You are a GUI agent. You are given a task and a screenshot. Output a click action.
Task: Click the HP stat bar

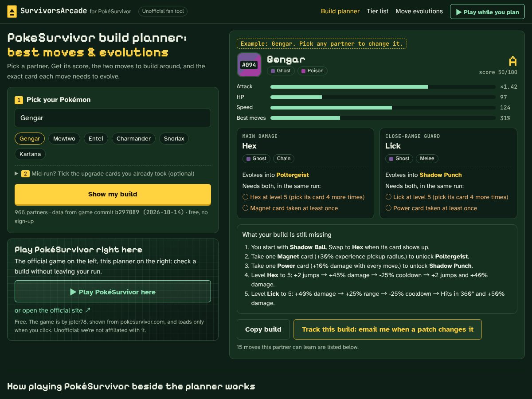(383, 97)
